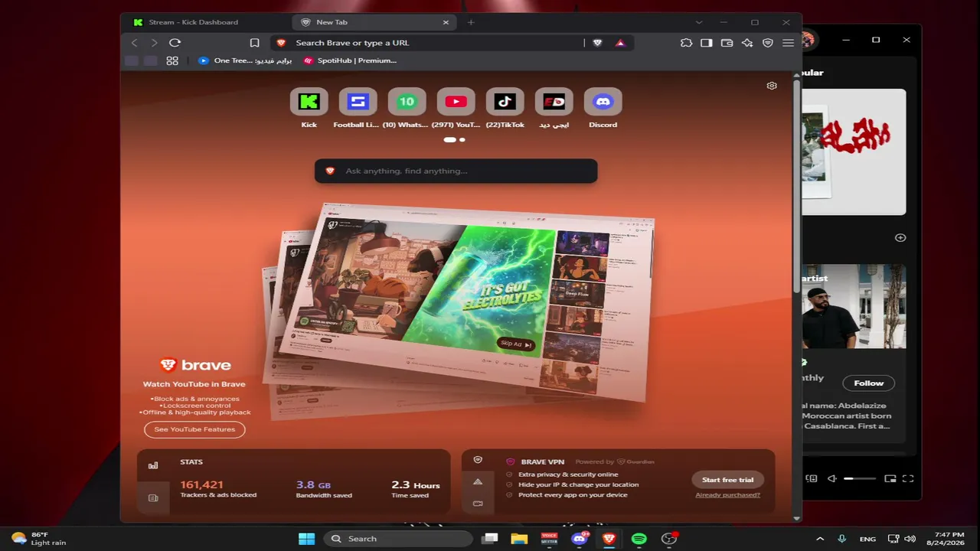Open the apps grid bookmark icon
The height and width of the screenshot is (551, 980).
point(172,60)
